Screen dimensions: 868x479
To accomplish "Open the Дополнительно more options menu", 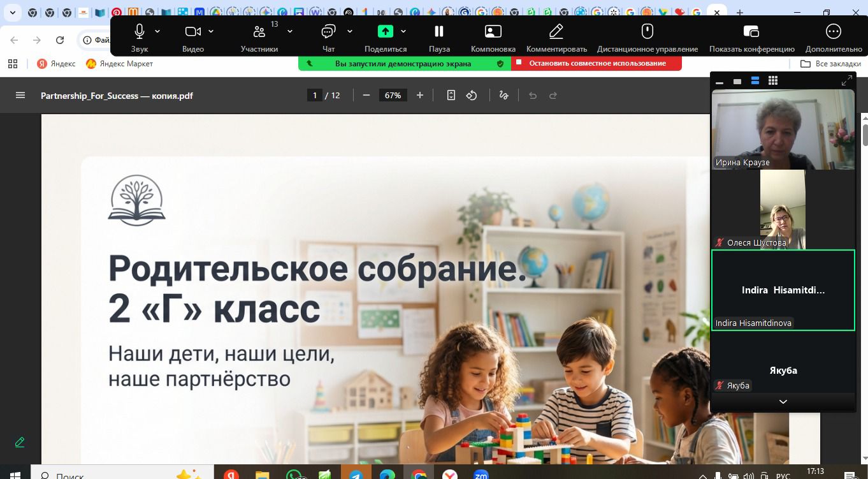I will (833, 32).
